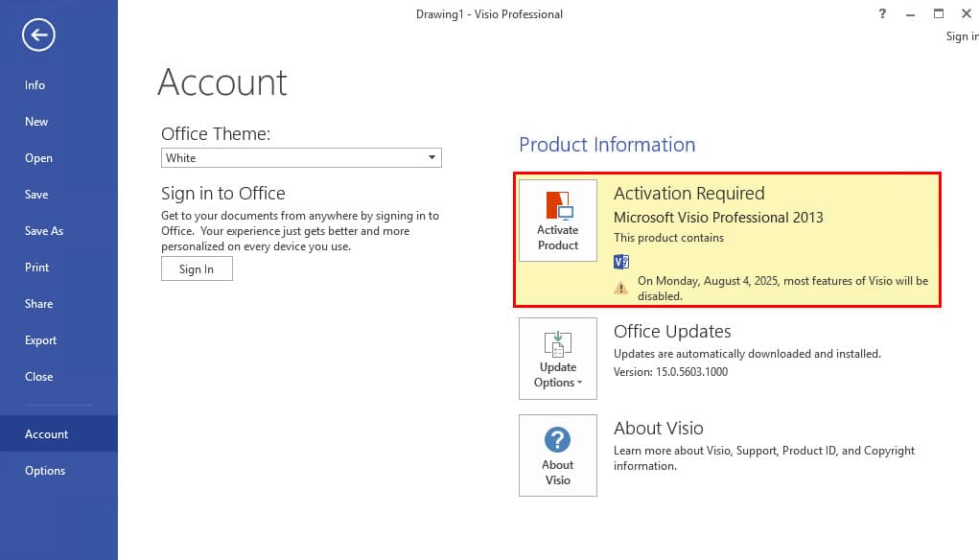Open the Update Options icon button
The image size is (979, 560).
[557, 359]
